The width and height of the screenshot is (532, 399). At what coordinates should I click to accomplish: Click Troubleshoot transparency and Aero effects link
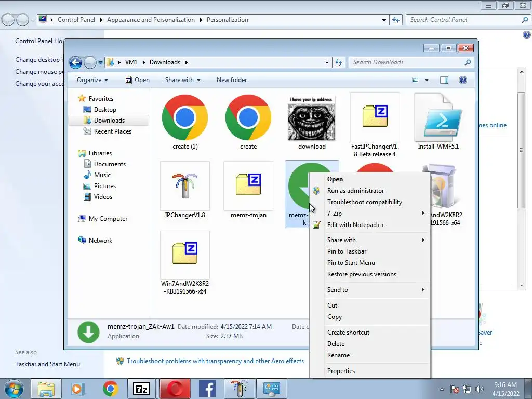215,361
